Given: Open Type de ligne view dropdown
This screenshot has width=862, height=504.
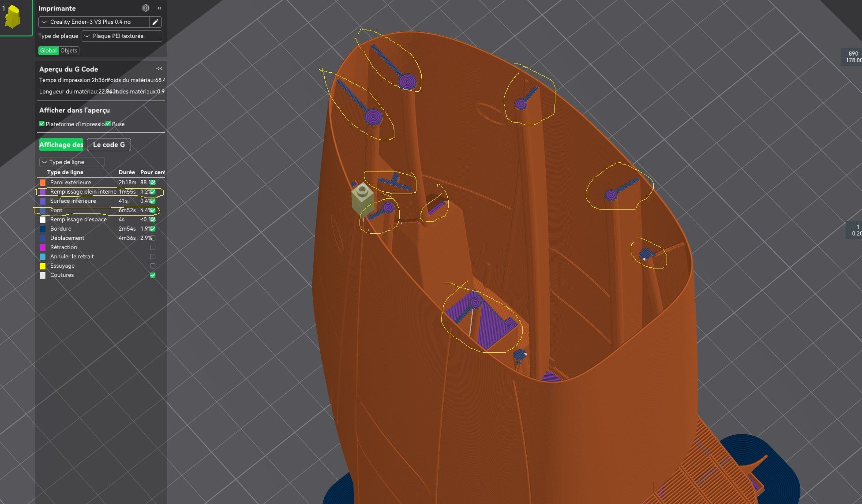Looking at the screenshot, I should pos(72,162).
